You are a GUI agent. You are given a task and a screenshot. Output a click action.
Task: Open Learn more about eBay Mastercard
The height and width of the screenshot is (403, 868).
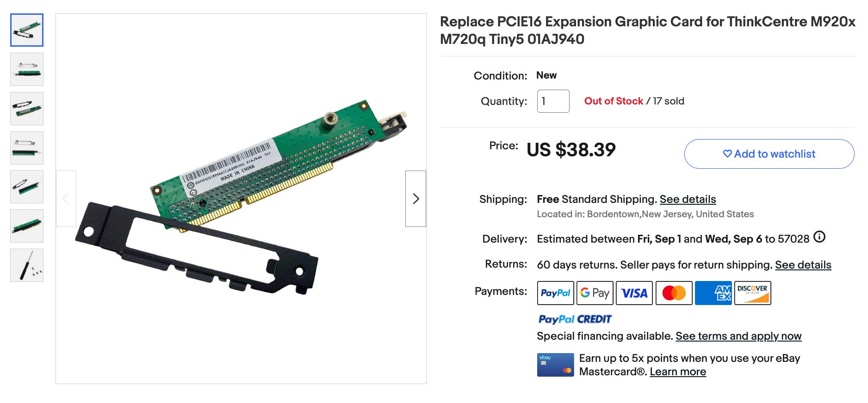[677, 372]
